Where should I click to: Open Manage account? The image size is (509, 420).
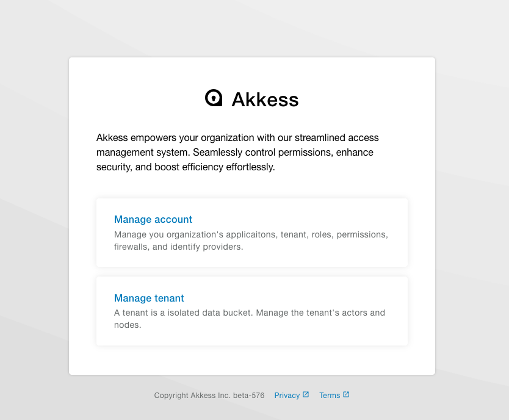click(x=153, y=219)
